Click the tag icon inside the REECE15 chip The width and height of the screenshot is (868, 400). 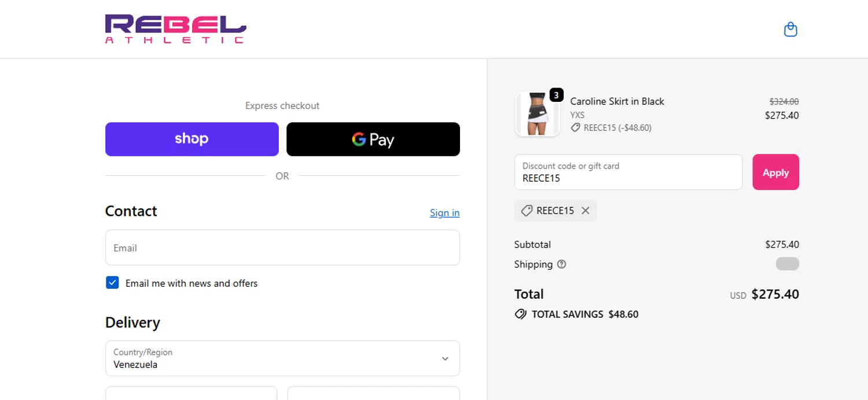(527, 211)
